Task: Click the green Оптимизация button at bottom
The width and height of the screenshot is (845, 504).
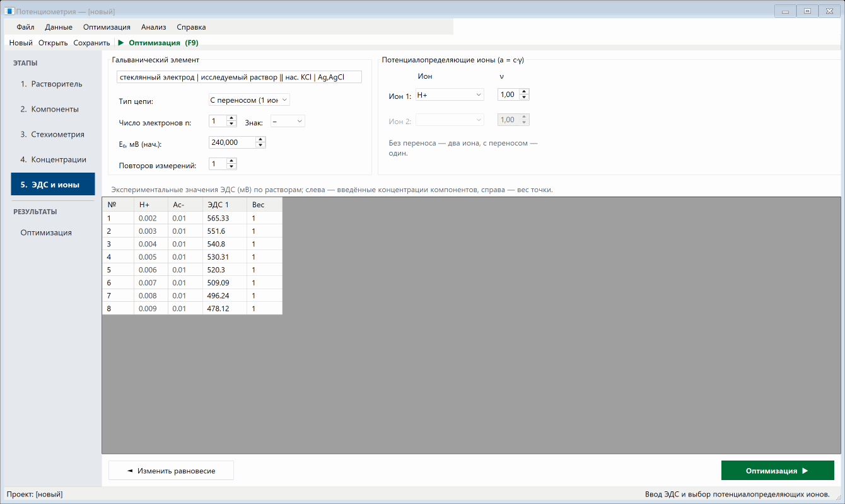Action: [778, 471]
